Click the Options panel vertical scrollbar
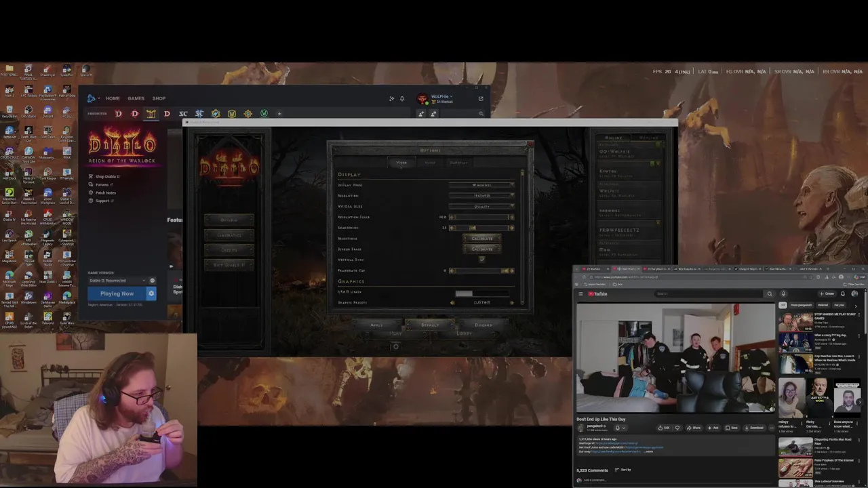Image resolution: width=868 pixels, height=488 pixels. [522, 237]
